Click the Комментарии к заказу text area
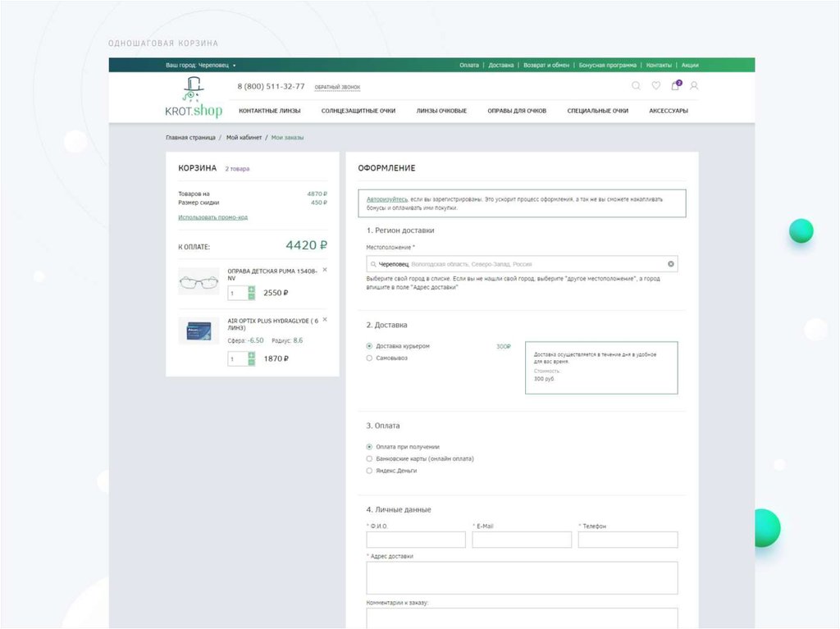This screenshot has height=629, width=840. (x=522, y=618)
